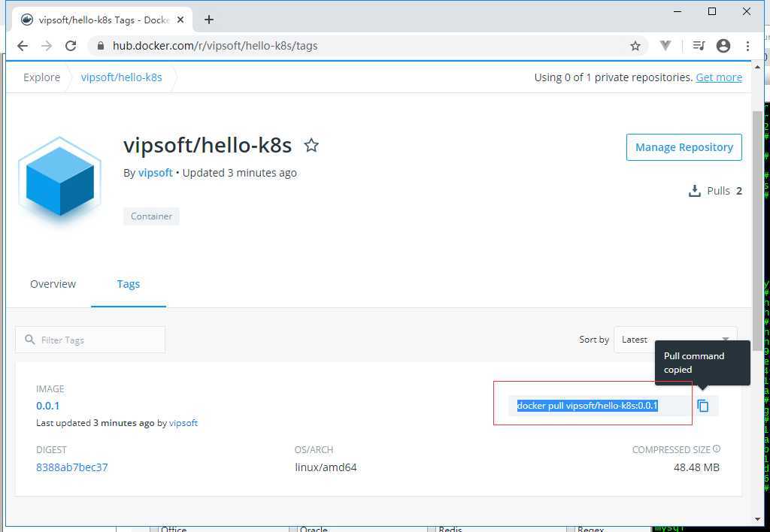The width and height of the screenshot is (770, 532).
Task: Switch to the Overview tab
Action: coord(53,284)
